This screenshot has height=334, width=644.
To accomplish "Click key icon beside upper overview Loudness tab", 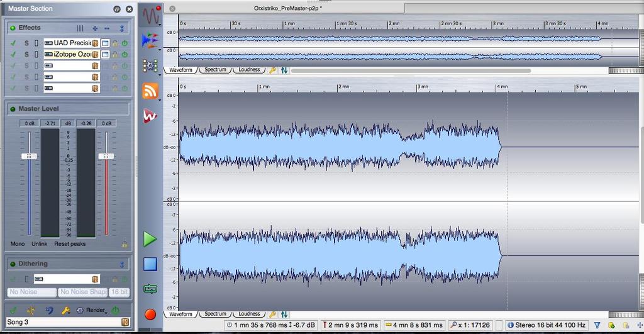I will pos(272,70).
